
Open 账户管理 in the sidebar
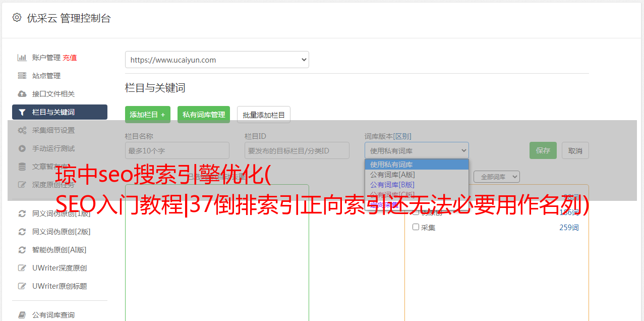coord(46,58)
